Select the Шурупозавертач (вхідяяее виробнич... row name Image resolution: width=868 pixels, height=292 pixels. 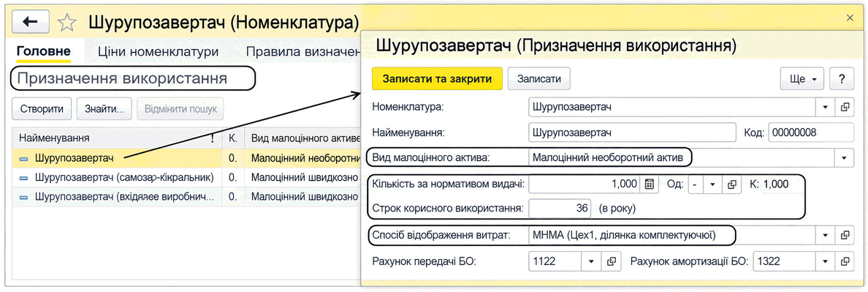pos(123,197)
